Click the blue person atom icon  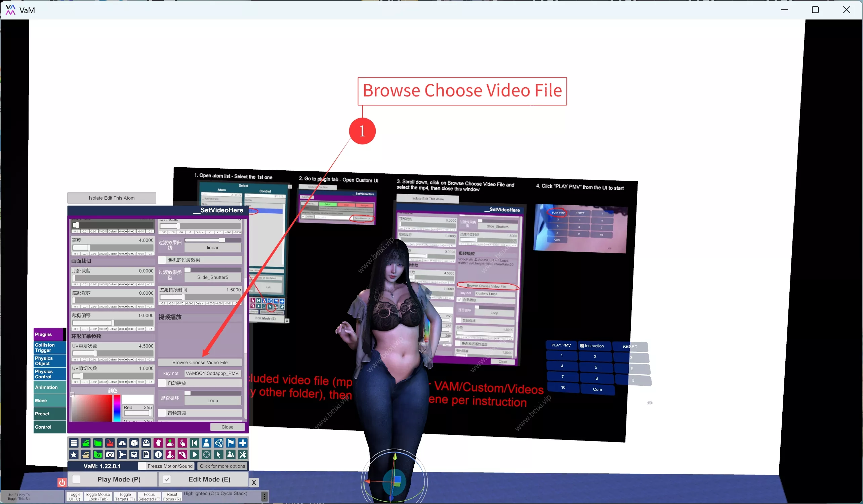pyautogui.click(x=206, y=443)
